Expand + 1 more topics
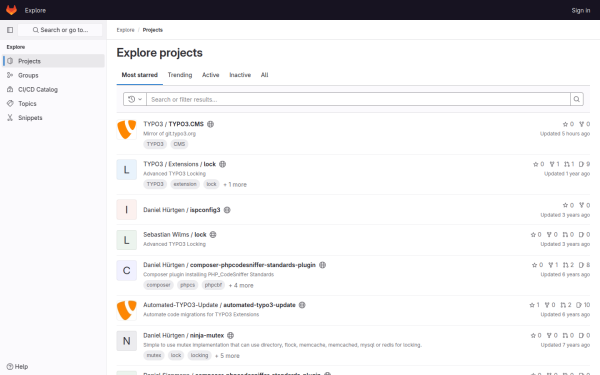Viewport: 600px width, 375px height. (235, 184)
